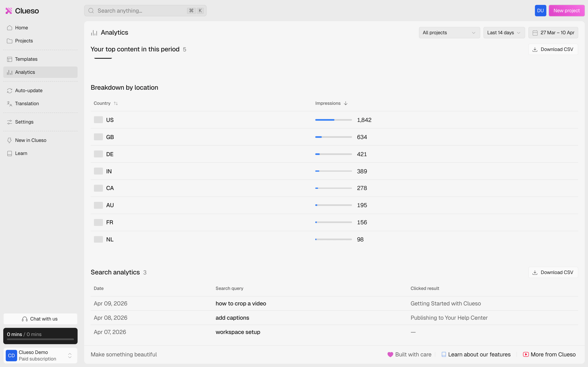This screenshot has width=588, height=367.
Task: Click the DU user avatar
Action: (540, 11)
